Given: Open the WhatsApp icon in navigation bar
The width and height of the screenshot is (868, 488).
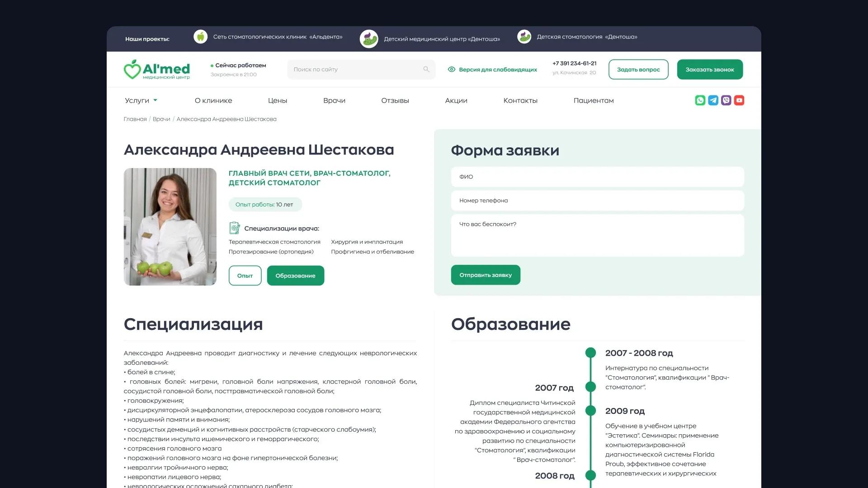Looking at the screenshot, I should (700, 100).
